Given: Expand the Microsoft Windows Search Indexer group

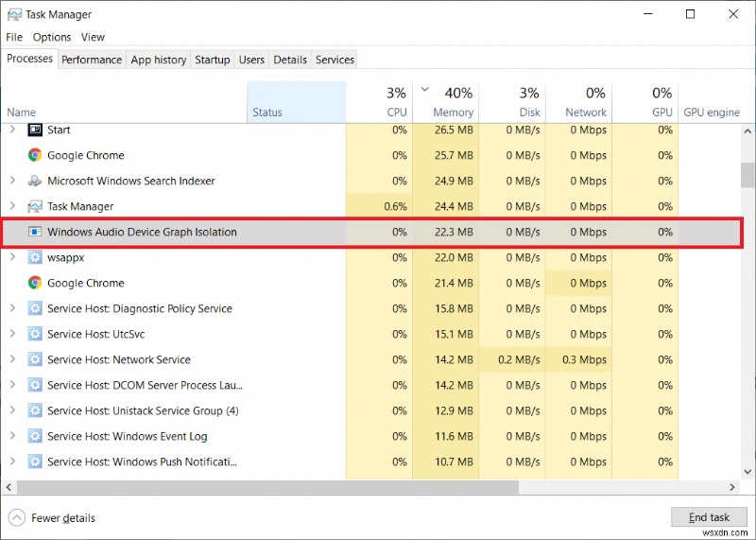Looking at the screenshot, I should (x=12, y=181).
